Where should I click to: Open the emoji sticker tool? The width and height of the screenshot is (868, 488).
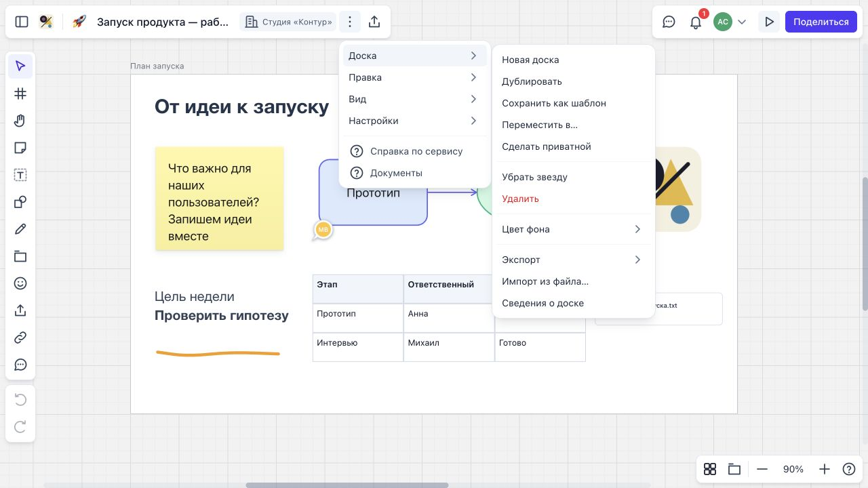pyautogui.click(x=20, y=283)
